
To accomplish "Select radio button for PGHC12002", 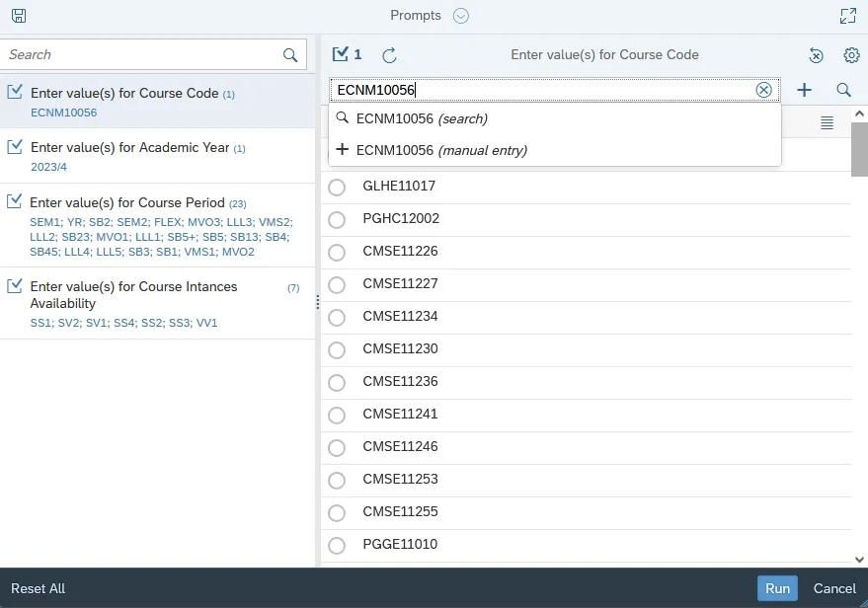I will (x=337, y=220).
